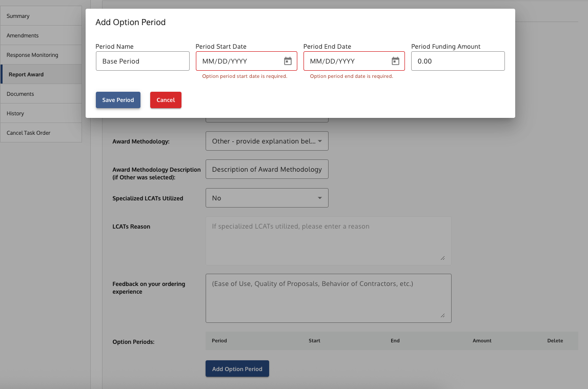The width and height of the screenshot is (588, 389).
Task: Click the Save Period button
Action: coord(118,100)
